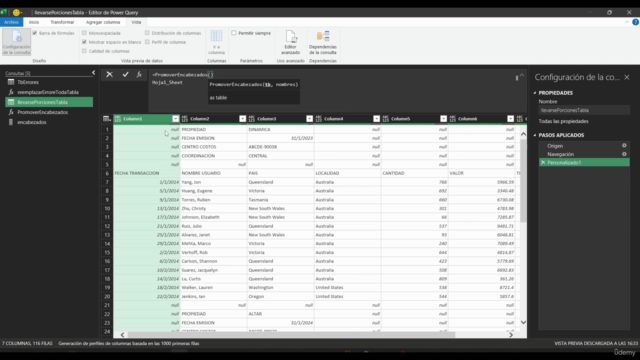The image size is (640, 360).
Task: Confirm formula with the checkmark icon
Action: (x=125, y=74)
